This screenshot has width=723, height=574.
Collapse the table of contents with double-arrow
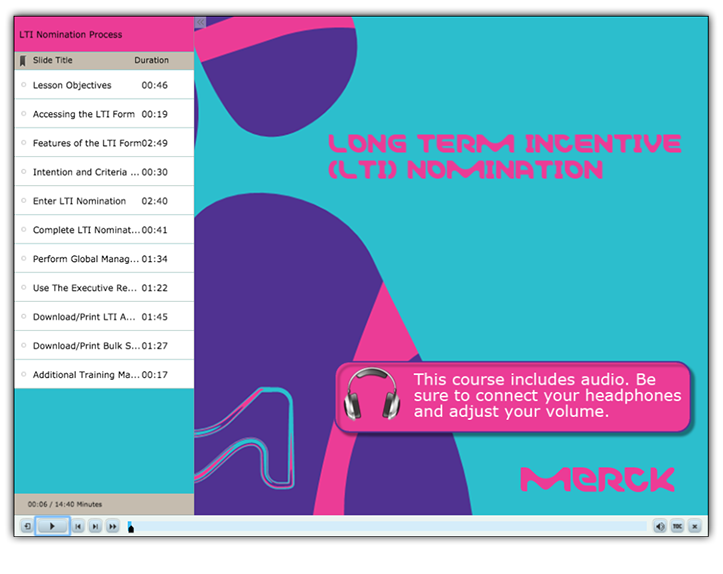[200, 22]
